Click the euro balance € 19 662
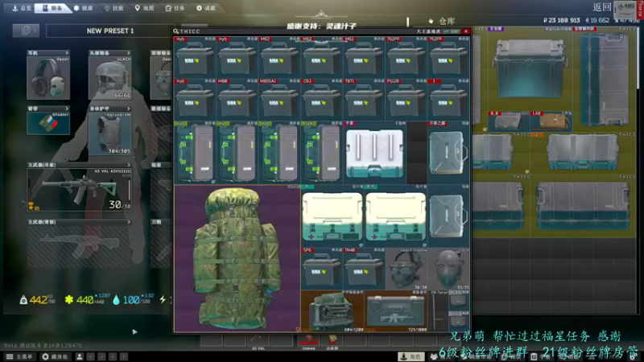Screen dimensions: 644x362 [597, 20]
